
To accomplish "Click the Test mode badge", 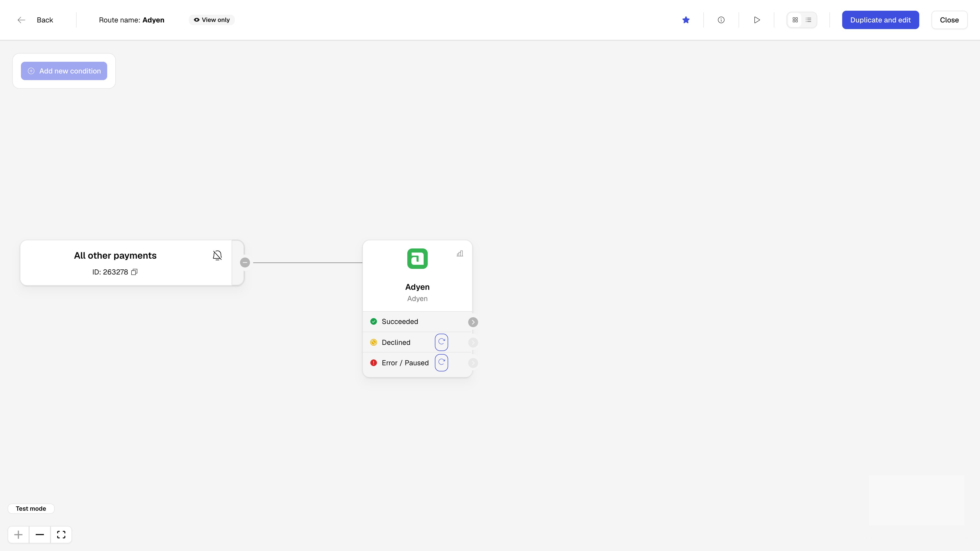I will [x=31, y=508].
